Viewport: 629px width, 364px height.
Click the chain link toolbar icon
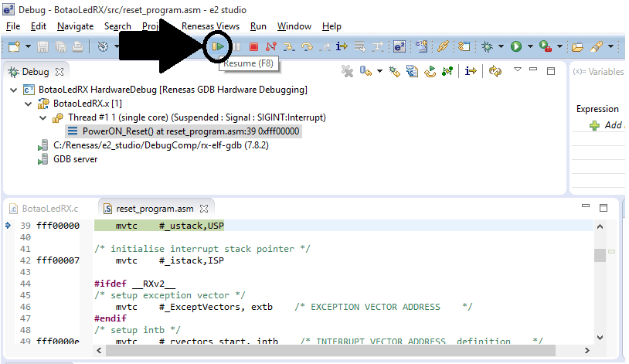coord(443,46)
